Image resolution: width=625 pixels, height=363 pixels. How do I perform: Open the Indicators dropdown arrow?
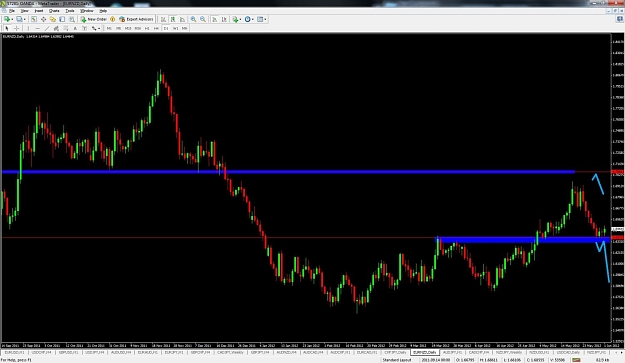240,19
